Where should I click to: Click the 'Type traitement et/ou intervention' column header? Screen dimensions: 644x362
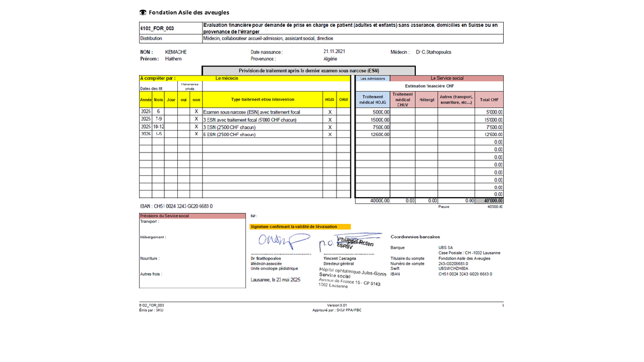(x=262, y=99)
